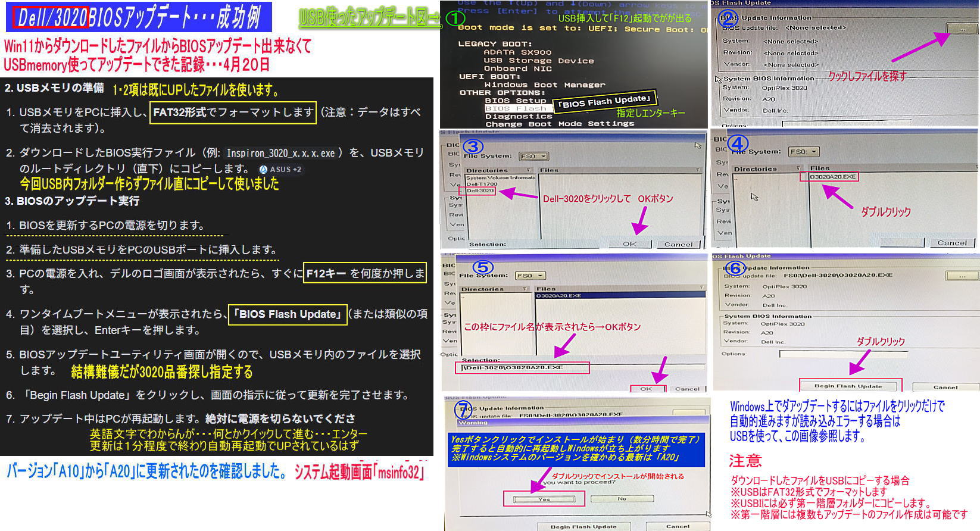Select Windows Boot Manager boot entry
980x531 pixels.
click(x=544, y=85)
